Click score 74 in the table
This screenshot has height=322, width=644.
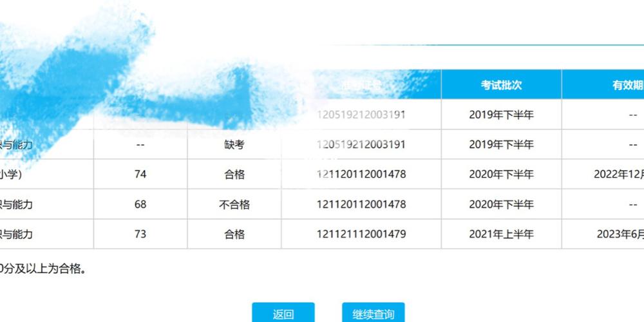coord(140,174)
